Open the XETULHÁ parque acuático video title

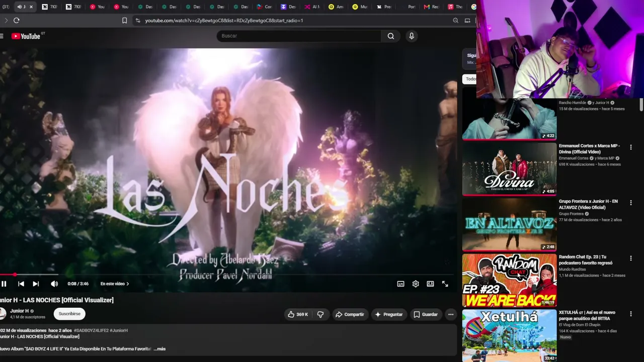pos(587,315)
